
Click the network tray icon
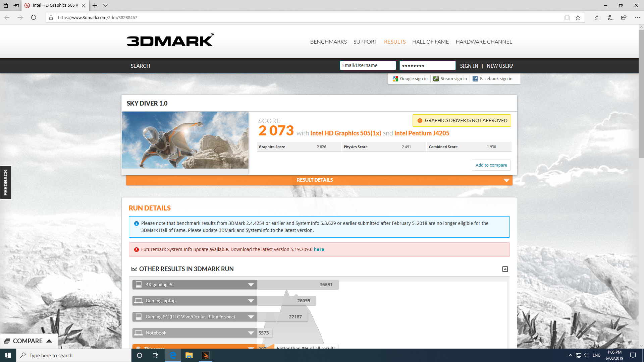tap(579, 355)
